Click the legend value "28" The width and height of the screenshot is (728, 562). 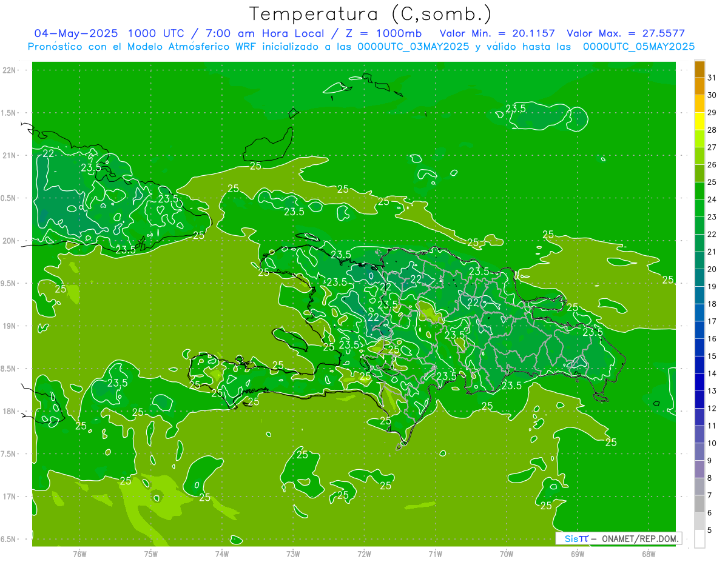[x=712, y=130]
